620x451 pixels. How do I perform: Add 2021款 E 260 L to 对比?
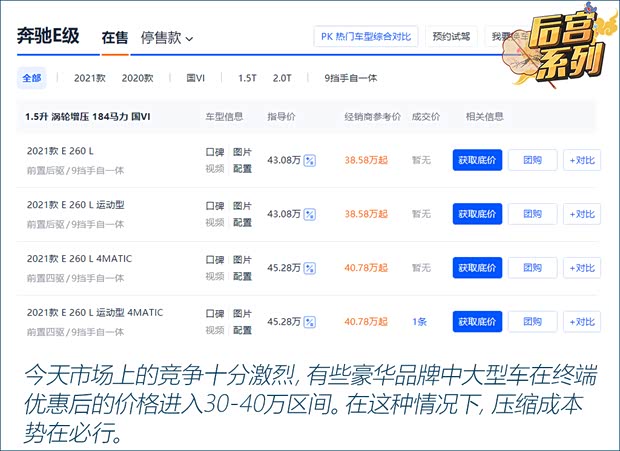tap(582, 160)
